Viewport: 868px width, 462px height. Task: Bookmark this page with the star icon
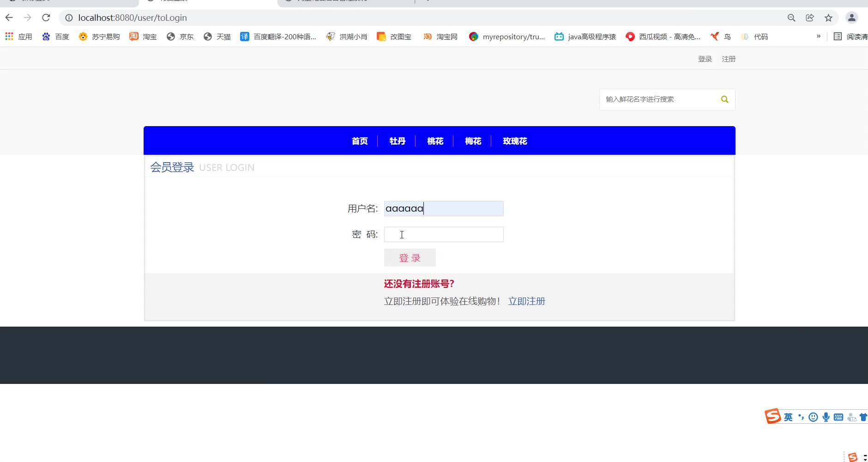pyautogui.click(x=828, y=18)
